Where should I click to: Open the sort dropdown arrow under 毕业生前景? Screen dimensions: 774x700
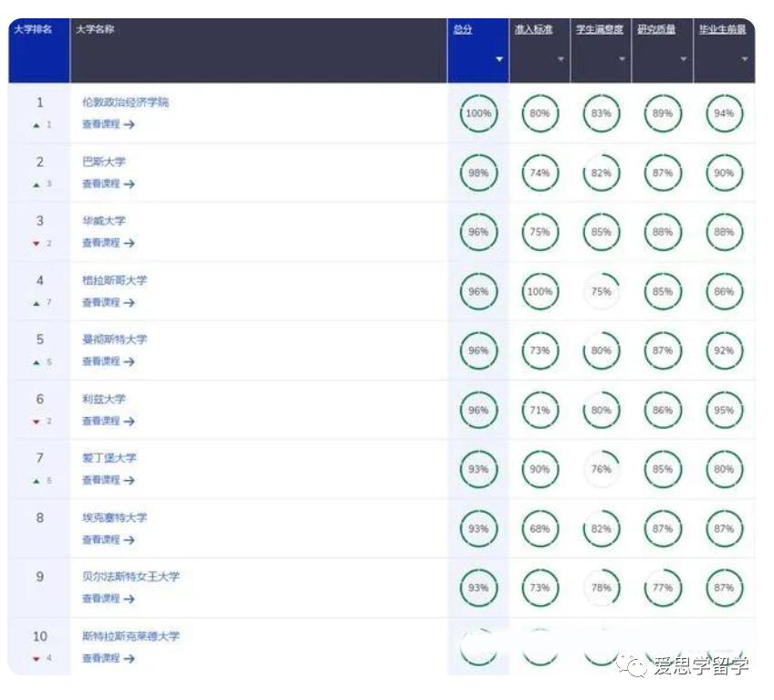click(745, 59)
